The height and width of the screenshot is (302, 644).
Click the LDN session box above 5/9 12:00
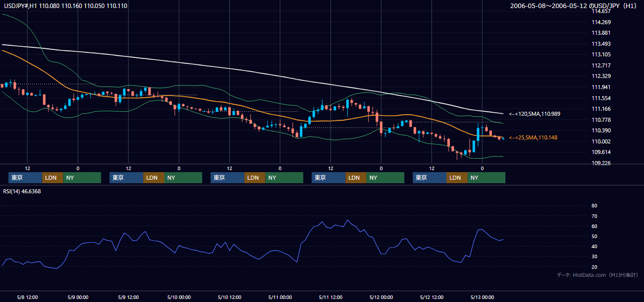pyautogui.click(x=154, y=178)
